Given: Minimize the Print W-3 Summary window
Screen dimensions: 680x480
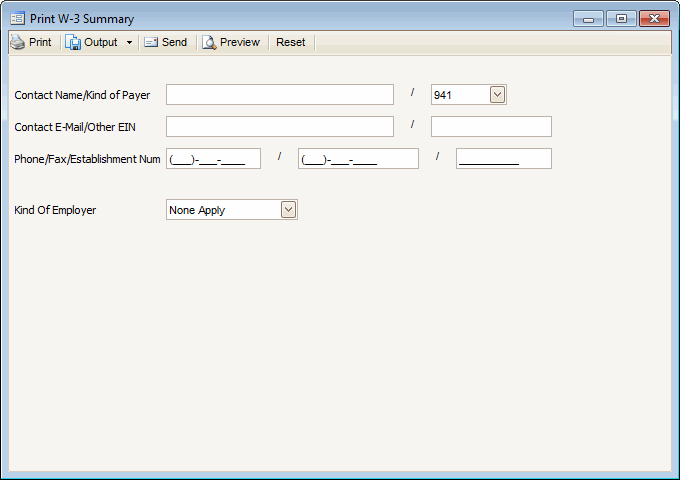Looking at the screenshot, I should click(x=591, y=18).
